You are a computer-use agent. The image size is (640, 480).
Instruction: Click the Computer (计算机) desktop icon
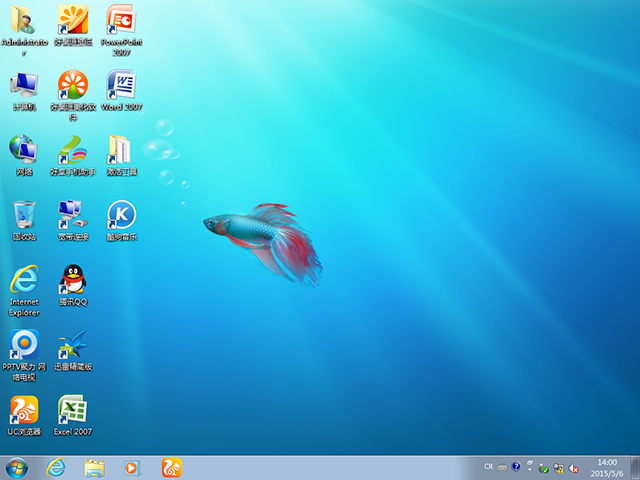pos(24,85)
